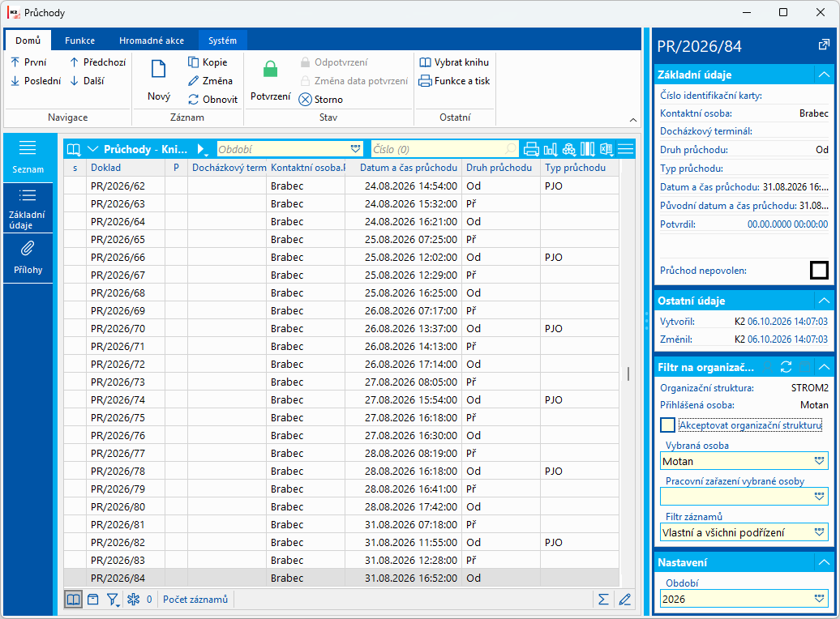Click the Počet záznamů link
Image resolution: width=840 pixels, height=619 pixels.
coord(195,600)
